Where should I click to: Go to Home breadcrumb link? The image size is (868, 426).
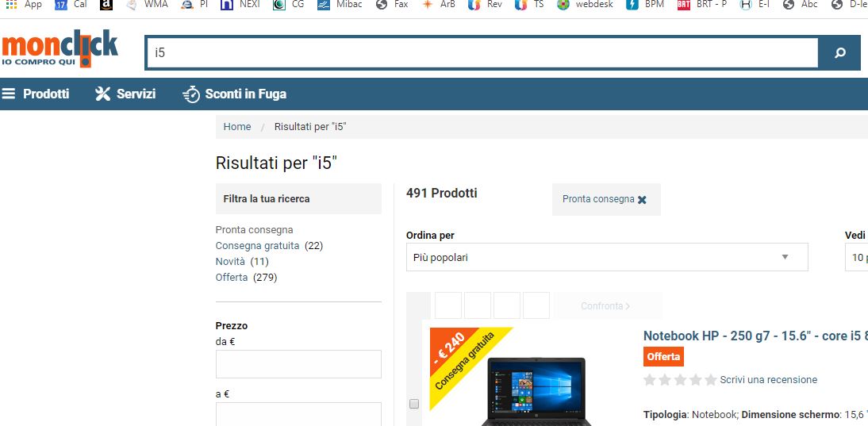[237, 127]
